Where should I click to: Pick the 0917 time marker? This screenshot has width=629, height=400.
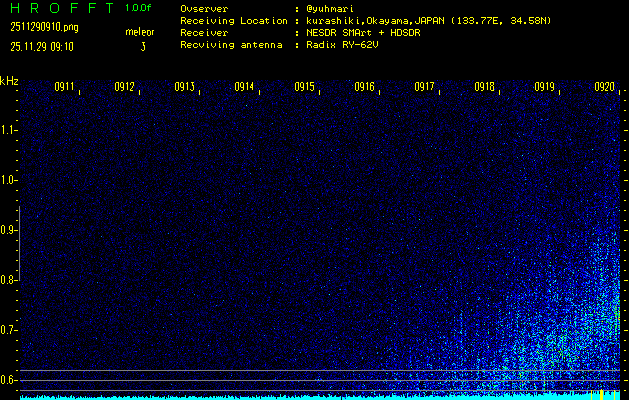pos(424,87)
